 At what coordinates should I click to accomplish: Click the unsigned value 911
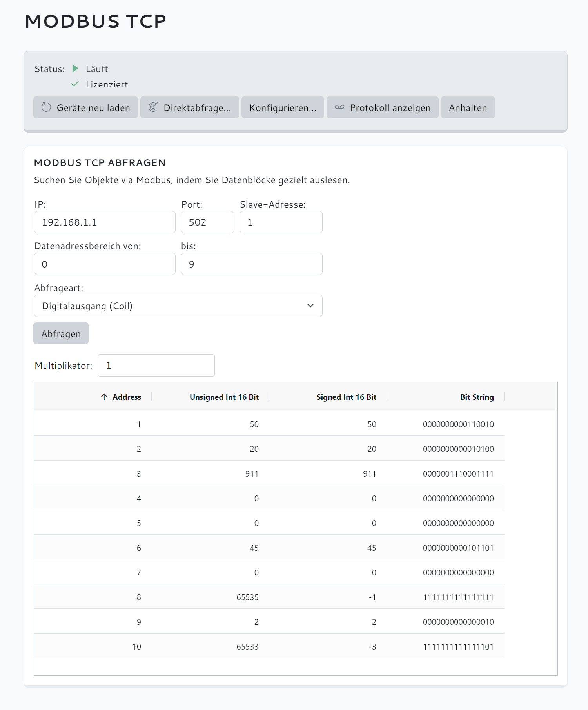point(252,473)
